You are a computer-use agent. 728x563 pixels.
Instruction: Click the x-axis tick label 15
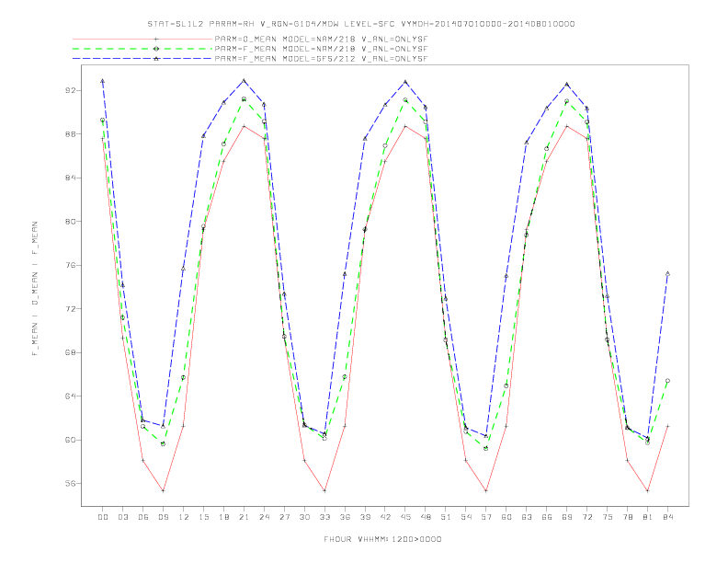[203, 517]
